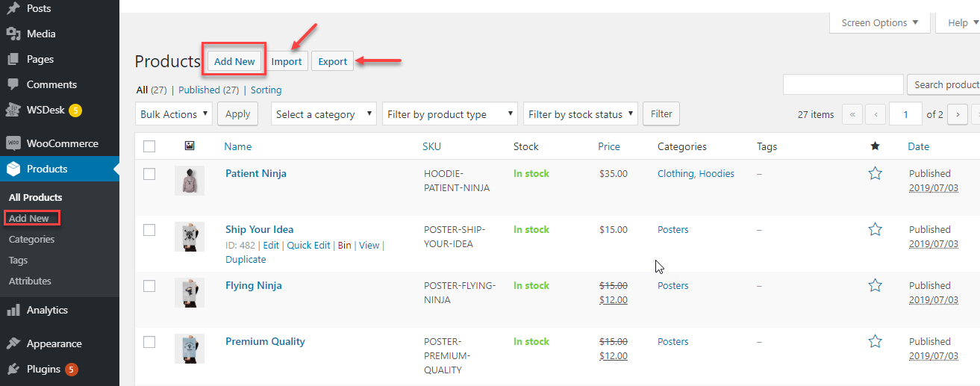Click the current page number field

(x=906, y=114)
